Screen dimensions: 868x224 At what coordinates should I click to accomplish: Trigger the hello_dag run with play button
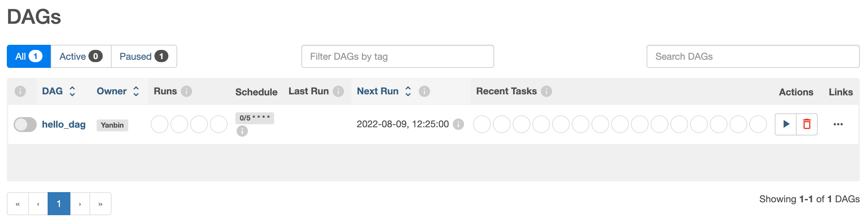(786, 124)
